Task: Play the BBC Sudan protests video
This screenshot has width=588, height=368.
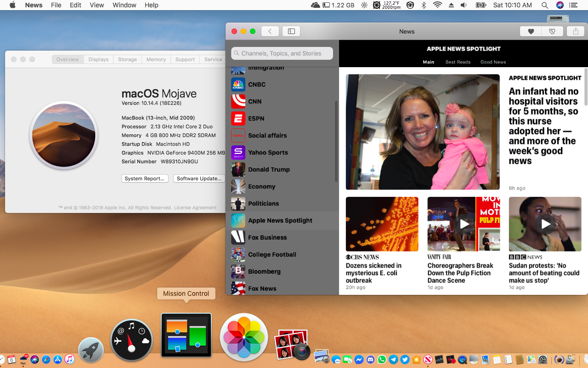Action: (x=545, y=224)
